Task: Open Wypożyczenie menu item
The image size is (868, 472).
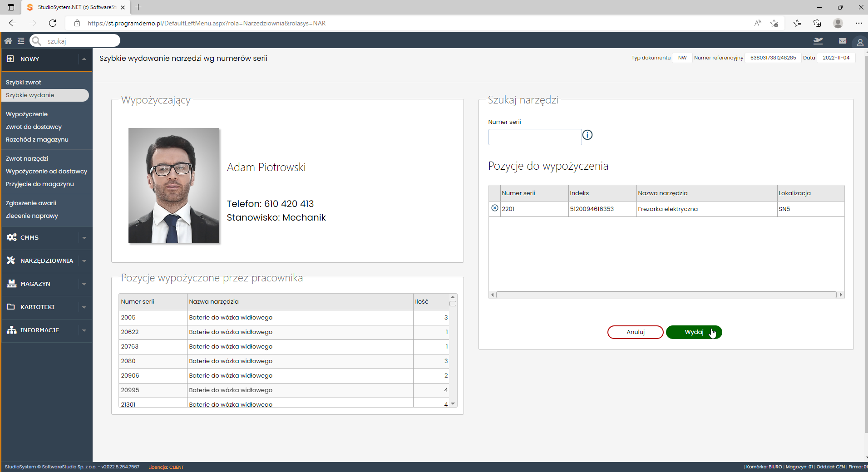Action: 27,114
